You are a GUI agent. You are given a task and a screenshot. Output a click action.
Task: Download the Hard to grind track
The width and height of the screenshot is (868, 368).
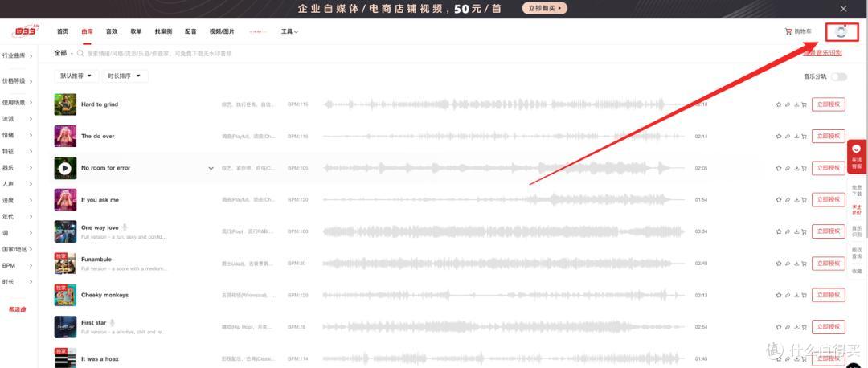pos(796,104)
